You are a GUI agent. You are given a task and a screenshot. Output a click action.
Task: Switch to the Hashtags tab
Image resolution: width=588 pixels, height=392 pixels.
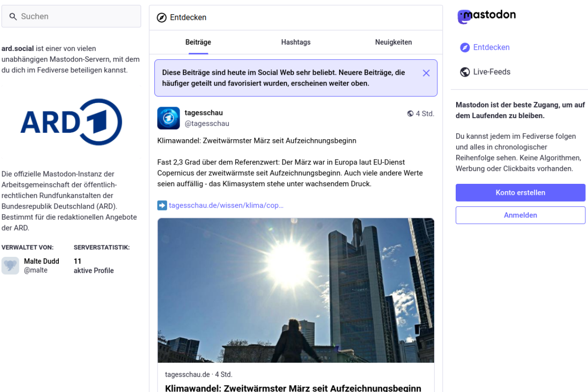point(295,42)
